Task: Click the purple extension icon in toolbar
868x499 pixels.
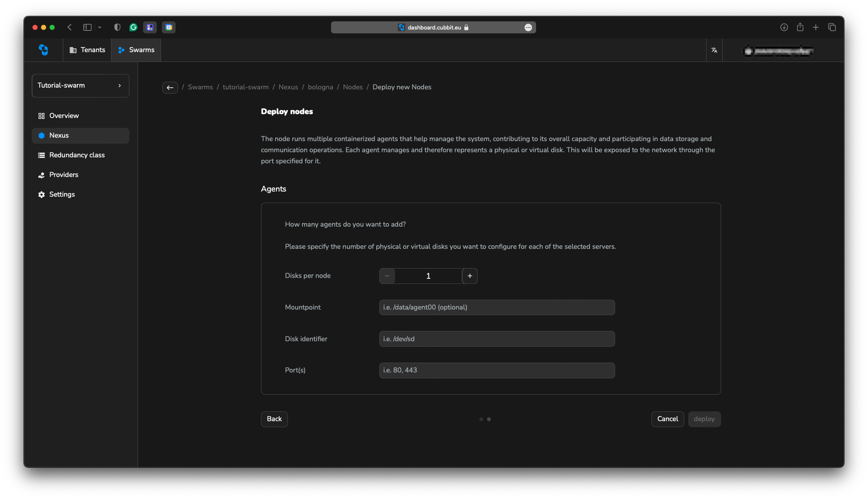Action: 150,27
